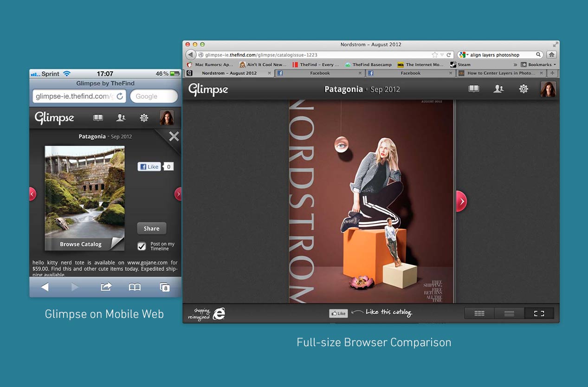Open the Steam bookmark
Viewport: 588px width, 387px height.
click(x=460, y=65)
